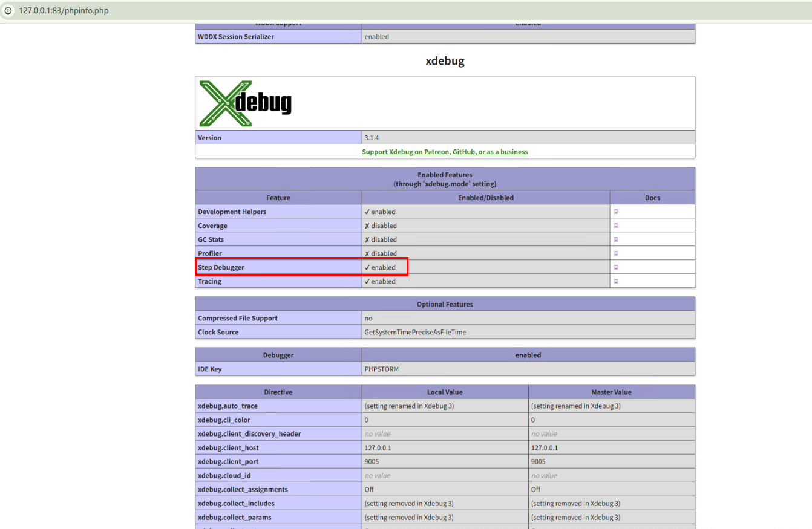Click the 'enabled' status of Step Debugger
This screenshot has height=529, width=812.
point(380,267)
